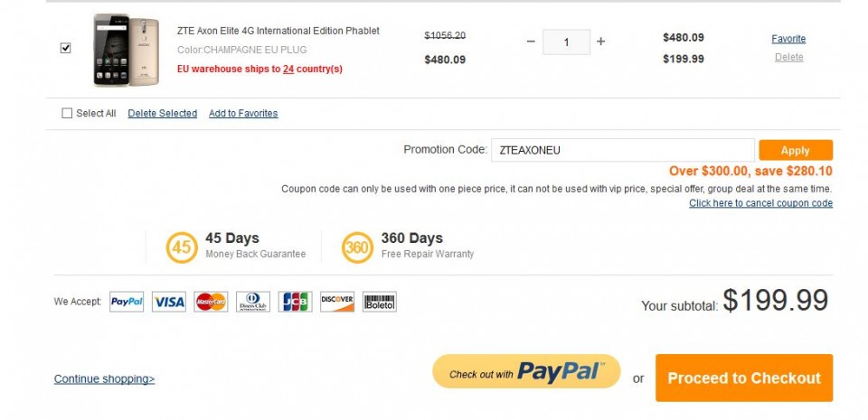
Task: Increase quantity with the plus button
Action: (x=601, y=42)
